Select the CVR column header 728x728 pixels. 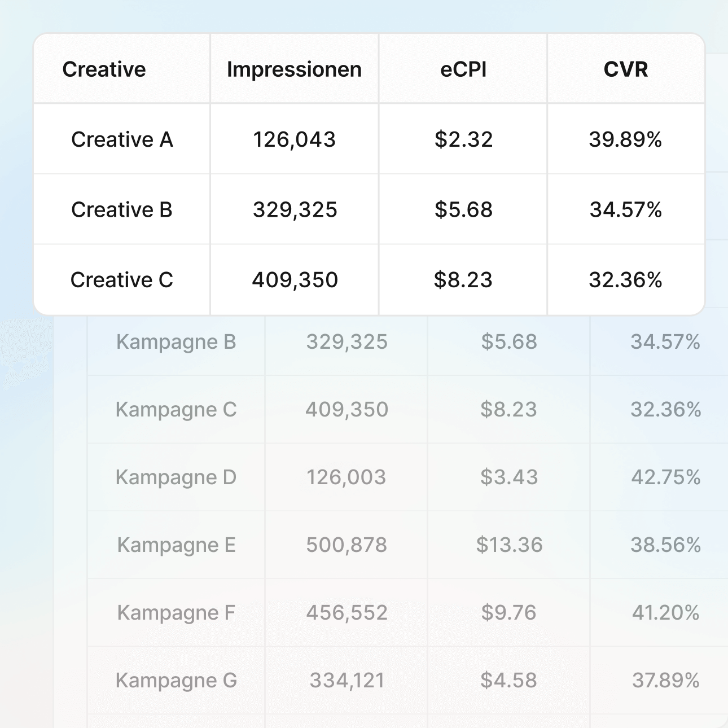[x=626, y=69]
